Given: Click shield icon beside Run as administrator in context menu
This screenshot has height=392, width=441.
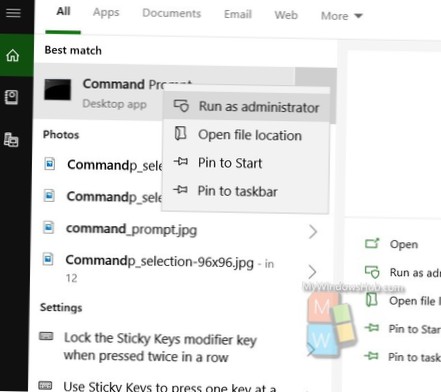Looking at the screenshot, I should point(182,106).
